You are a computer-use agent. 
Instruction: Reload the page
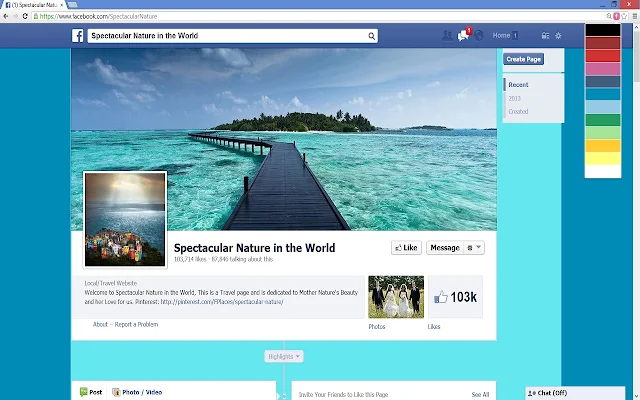click(x=25, y=16)
